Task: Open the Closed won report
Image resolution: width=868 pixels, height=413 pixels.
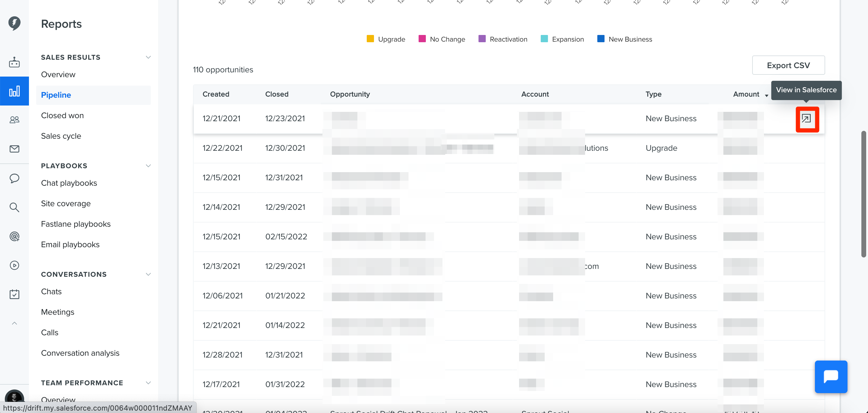Action: (62, 115)
